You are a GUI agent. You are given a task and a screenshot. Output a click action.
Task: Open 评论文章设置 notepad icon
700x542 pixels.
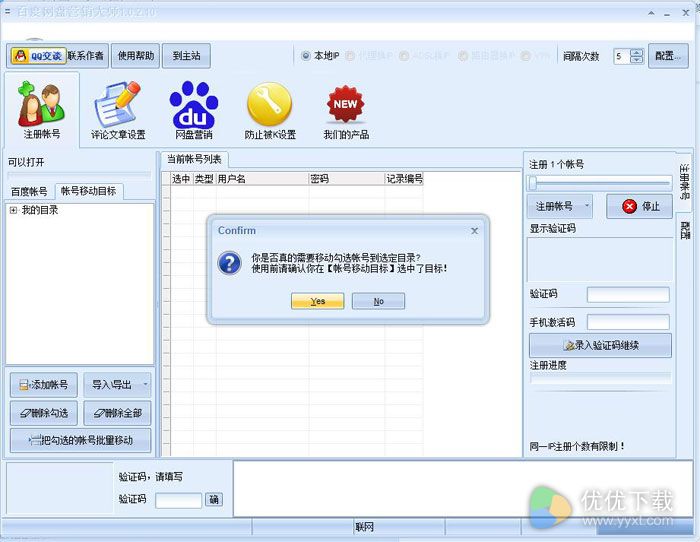[118, 110]
